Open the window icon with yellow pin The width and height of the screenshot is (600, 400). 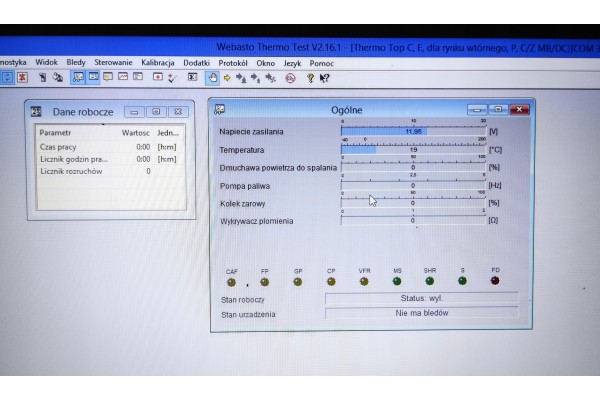pos(108,77)
